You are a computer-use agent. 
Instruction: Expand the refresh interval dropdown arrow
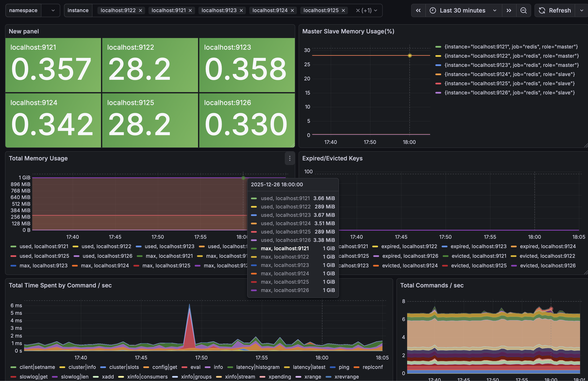[x=582, y=10]
